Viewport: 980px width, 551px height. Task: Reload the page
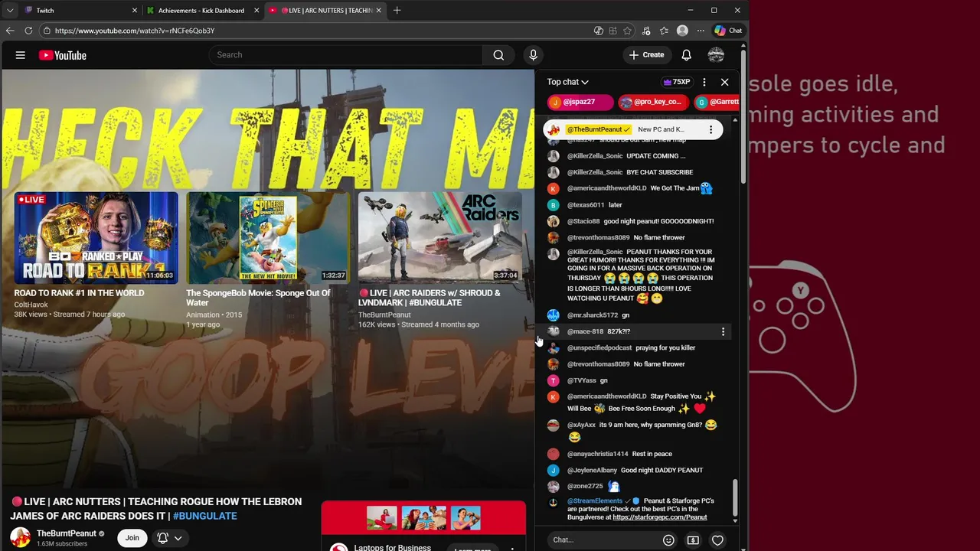pos(28,31)
